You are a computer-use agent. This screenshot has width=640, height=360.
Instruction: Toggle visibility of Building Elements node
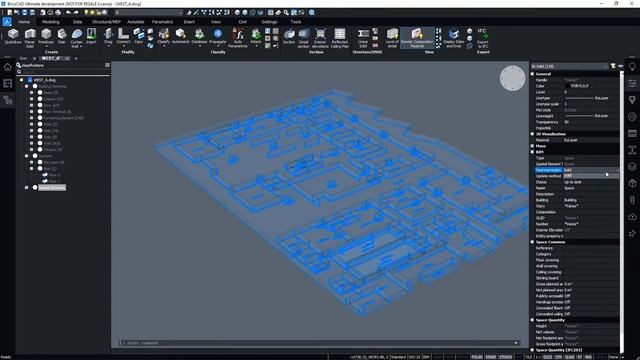[x=35, y=87]
